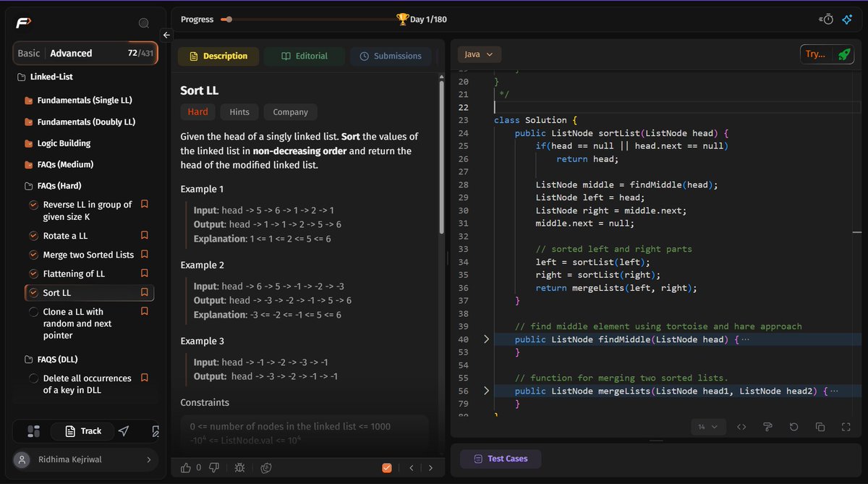Bookmark the Merge two Sorted Lists problem
868x484 pixels.
pyautogui.click(x=144, y=255)
